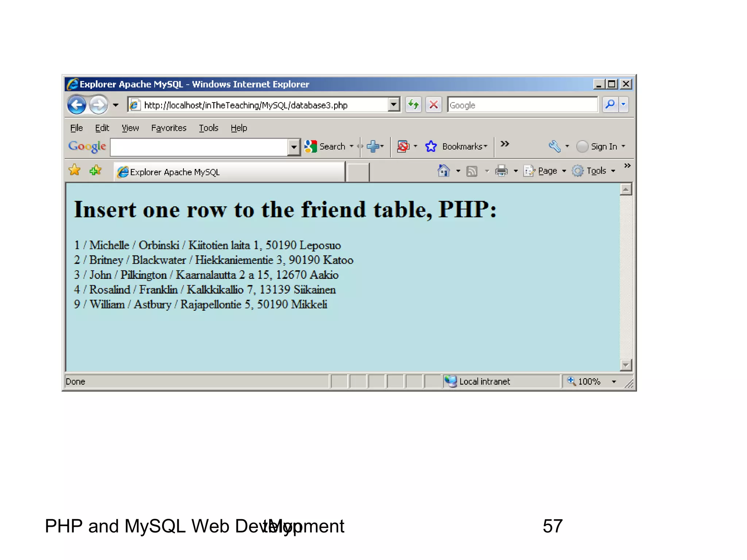Add to Favorites with star-plus icon
The height and width of the screenshot is (560, 747).
pos(96,170)
